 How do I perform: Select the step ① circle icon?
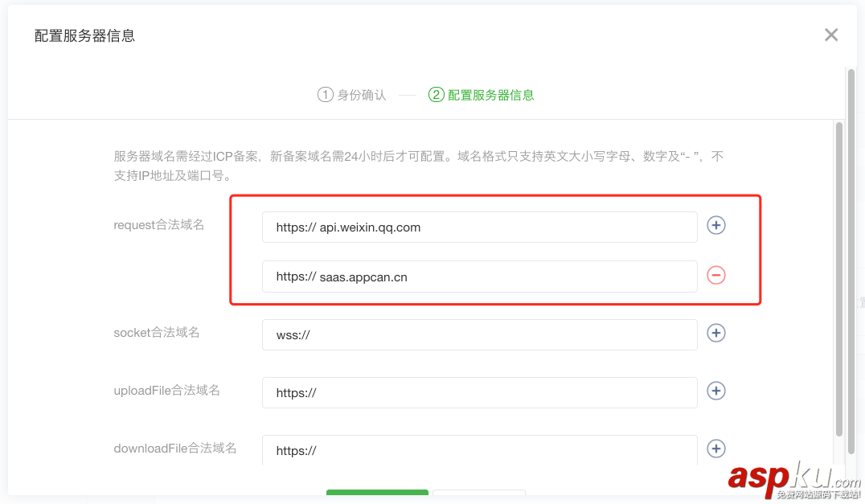[x=325, y=94]
